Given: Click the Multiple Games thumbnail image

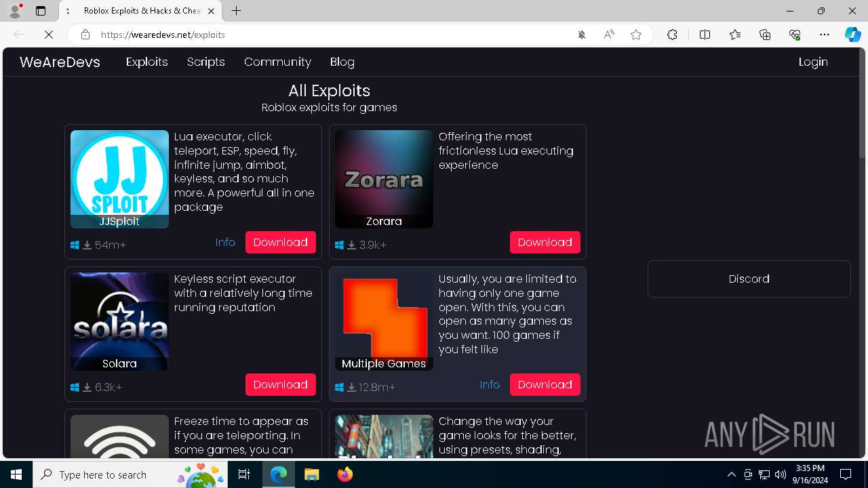Looking at the screenshot, I should pos(384,321).
